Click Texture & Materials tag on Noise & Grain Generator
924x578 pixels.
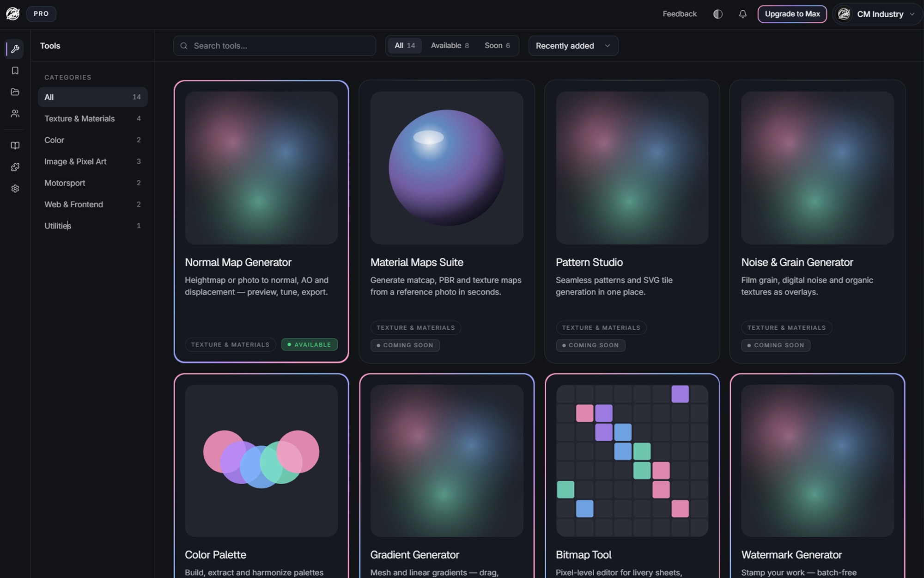tap(786, 328)
